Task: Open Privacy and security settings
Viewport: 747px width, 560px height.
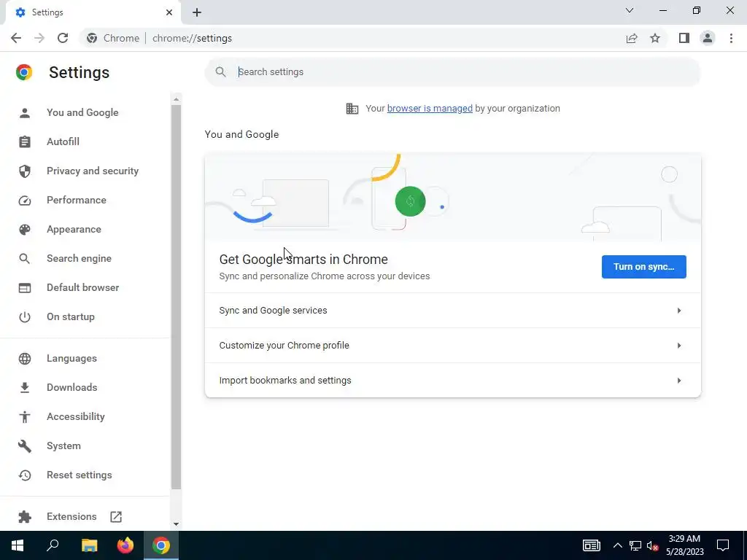Action: click(93, 171)
